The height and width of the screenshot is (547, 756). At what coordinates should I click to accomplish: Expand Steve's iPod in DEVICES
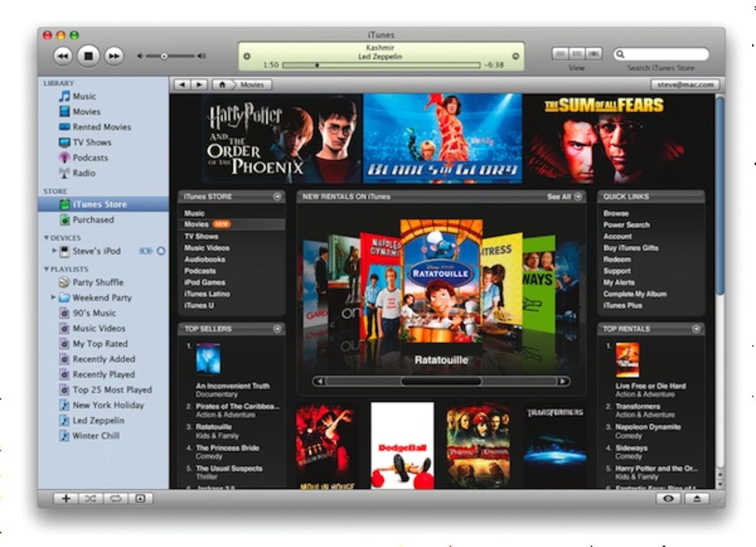click(x=54, y=250)
